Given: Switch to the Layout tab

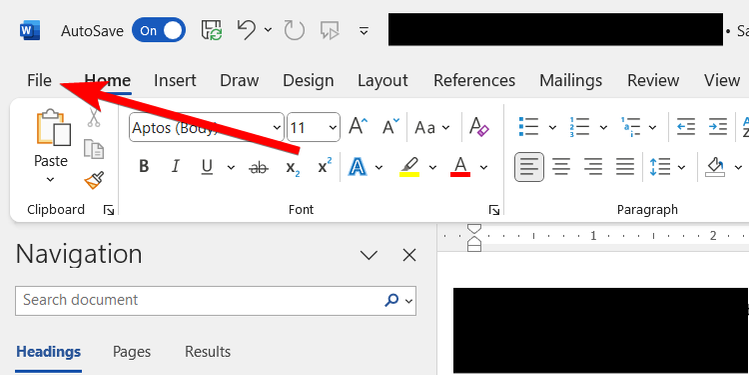Looking at the screenshot, I should (383, 80).
